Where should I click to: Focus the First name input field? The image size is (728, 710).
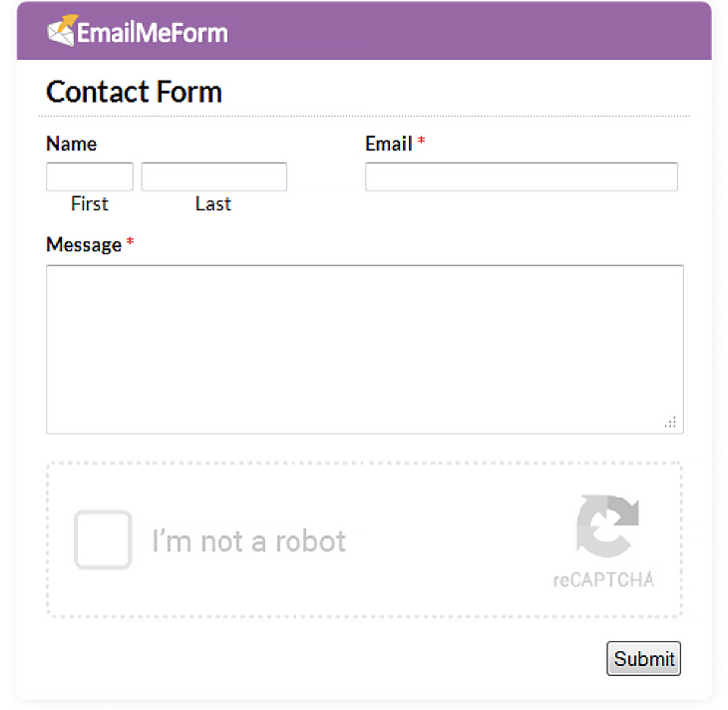point(90,177)
